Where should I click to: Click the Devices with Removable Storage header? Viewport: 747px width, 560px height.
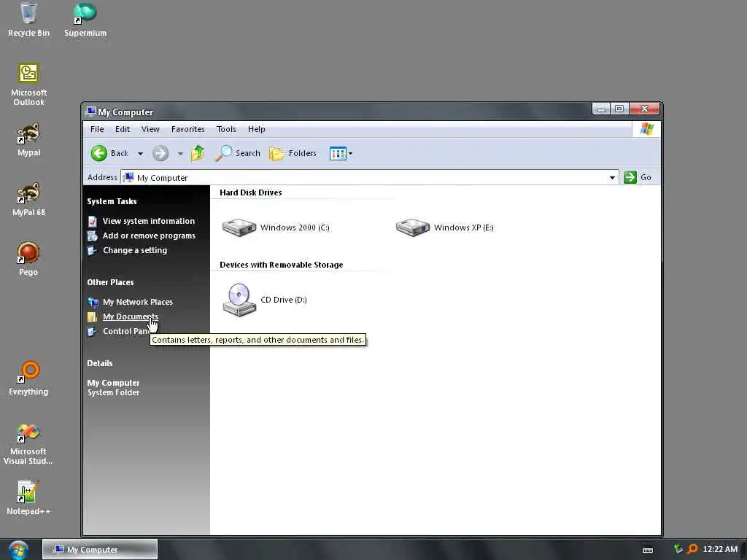(x=281, y=265)
